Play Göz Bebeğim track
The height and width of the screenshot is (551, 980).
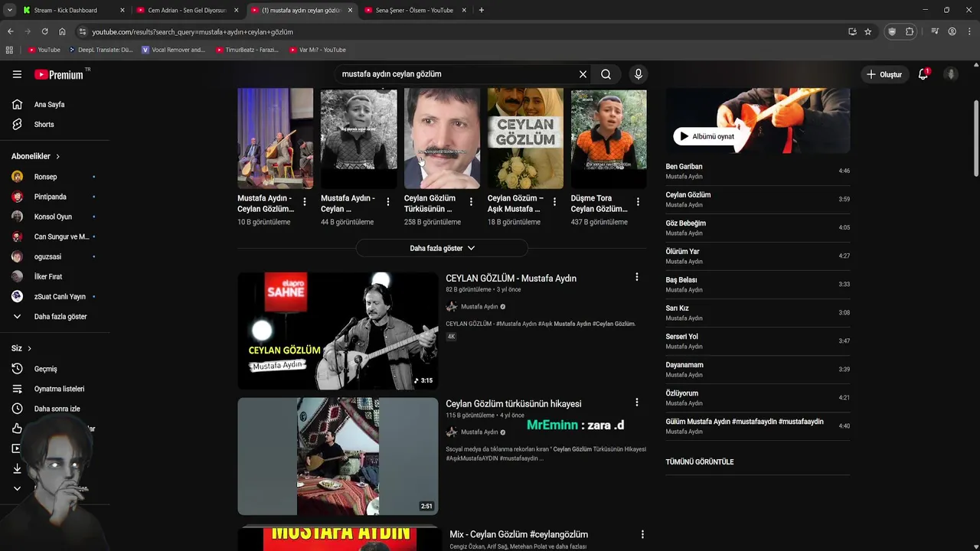coord(758,228)
